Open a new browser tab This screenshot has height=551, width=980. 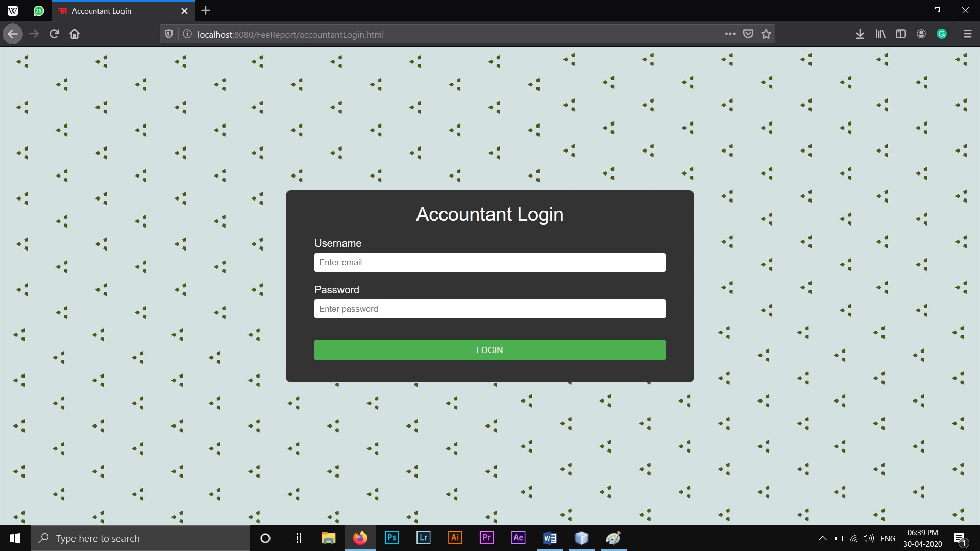(x=206, y=11)
